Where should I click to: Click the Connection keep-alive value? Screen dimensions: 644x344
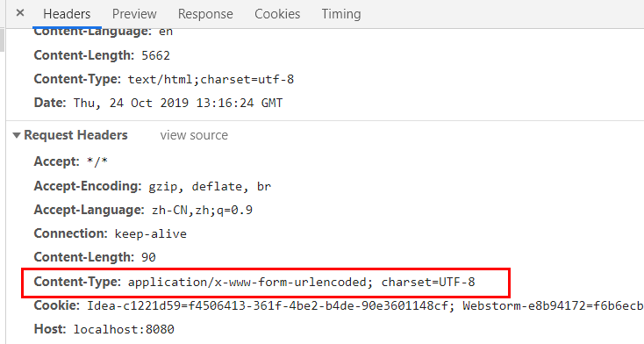[x=150, y=233]
